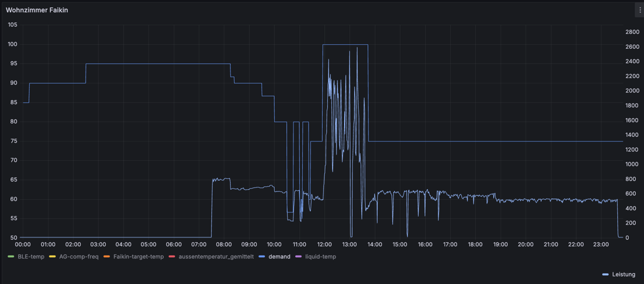
Task: Click the 100 value on left axis
Action: pos(13,44)
